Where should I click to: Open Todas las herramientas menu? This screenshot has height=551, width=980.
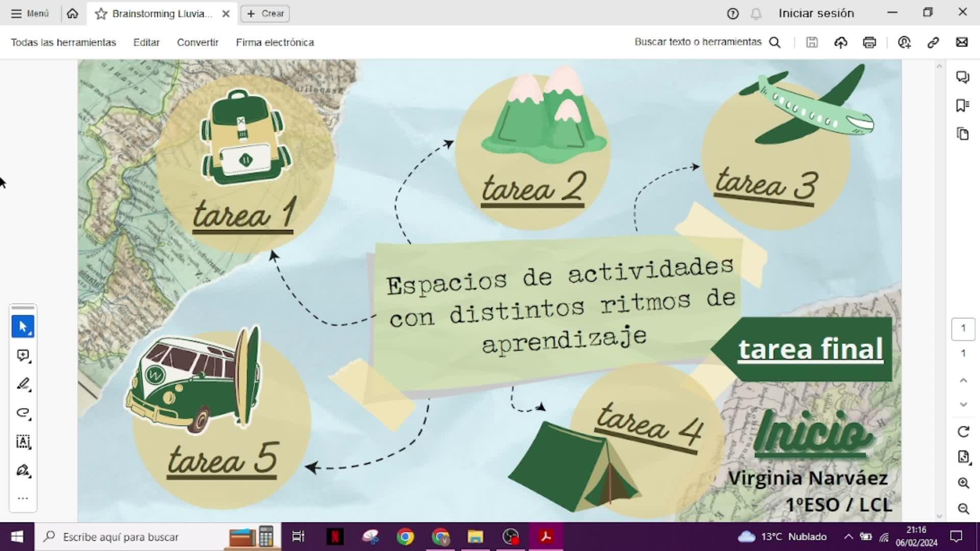click(63, 42)
